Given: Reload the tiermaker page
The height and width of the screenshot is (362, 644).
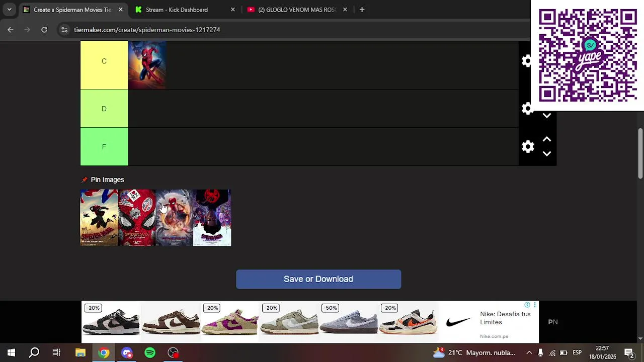Looking at the screenshot, I should click(44, 30).
